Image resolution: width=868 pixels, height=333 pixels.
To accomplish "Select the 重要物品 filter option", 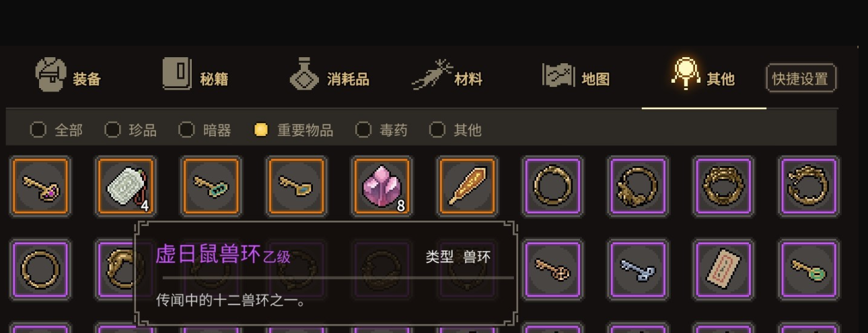I will (293, 130).
